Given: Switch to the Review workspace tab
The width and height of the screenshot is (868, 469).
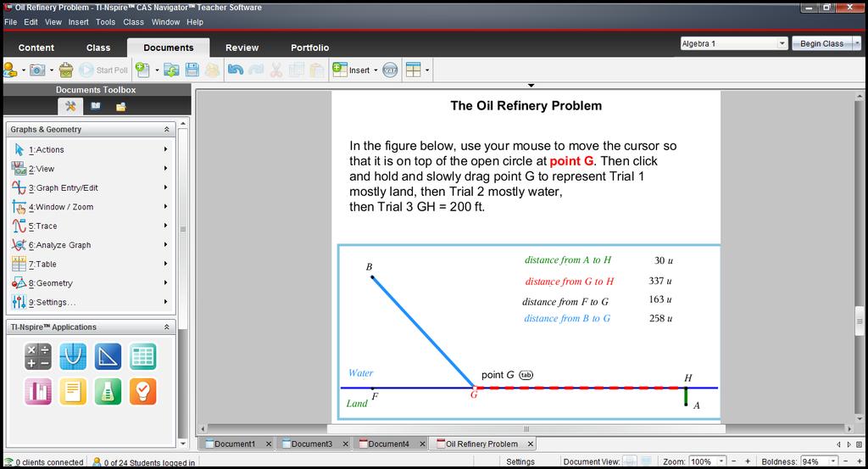Looking at the screenshot, I should (x=242, y=47).
